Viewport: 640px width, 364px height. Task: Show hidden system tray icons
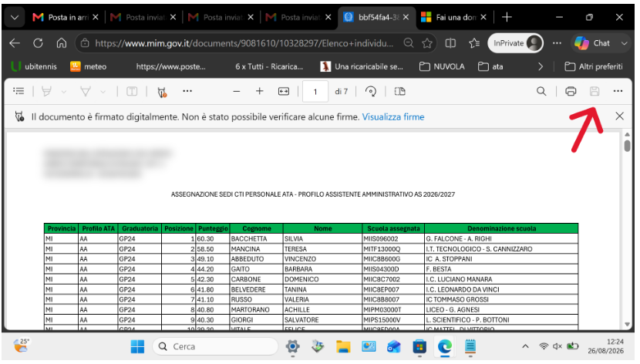pos(525,346)
